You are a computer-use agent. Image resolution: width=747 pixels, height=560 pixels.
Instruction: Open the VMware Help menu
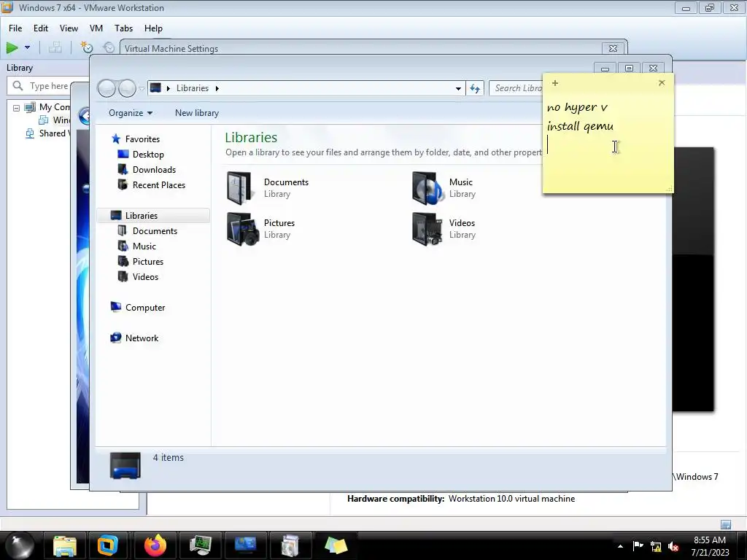153,28
